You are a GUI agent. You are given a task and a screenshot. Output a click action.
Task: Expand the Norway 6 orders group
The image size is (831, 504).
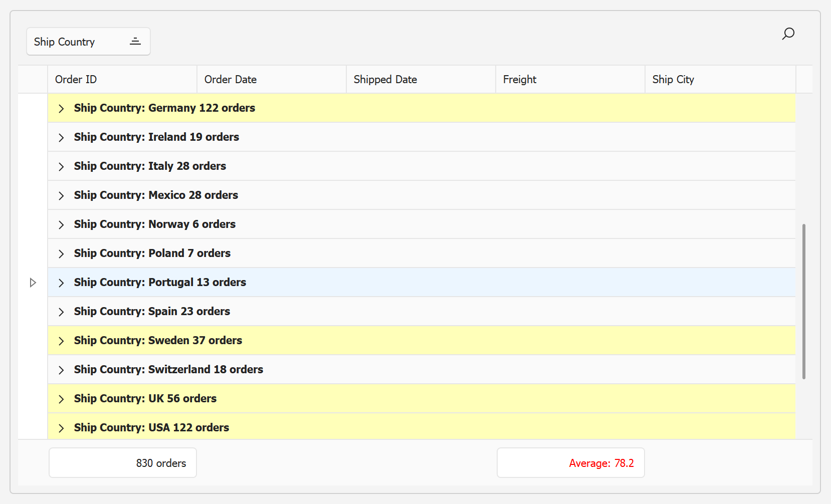(x=61, y=224)
